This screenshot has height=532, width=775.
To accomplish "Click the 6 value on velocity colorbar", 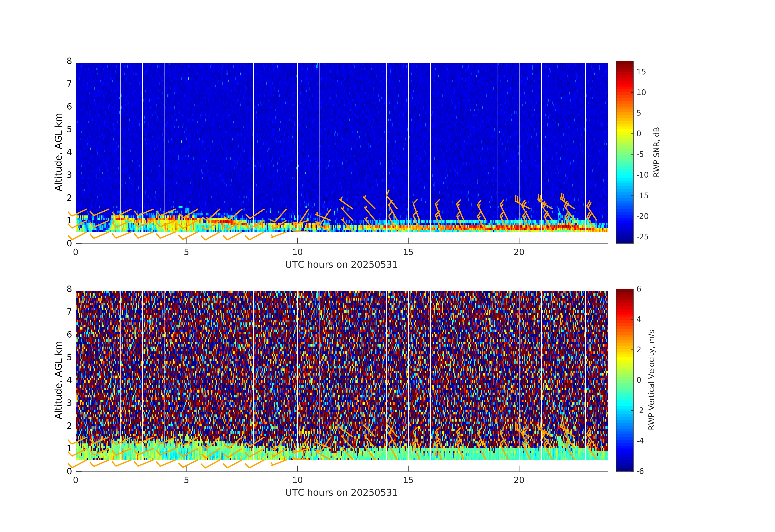I will [x=639, y=289].
